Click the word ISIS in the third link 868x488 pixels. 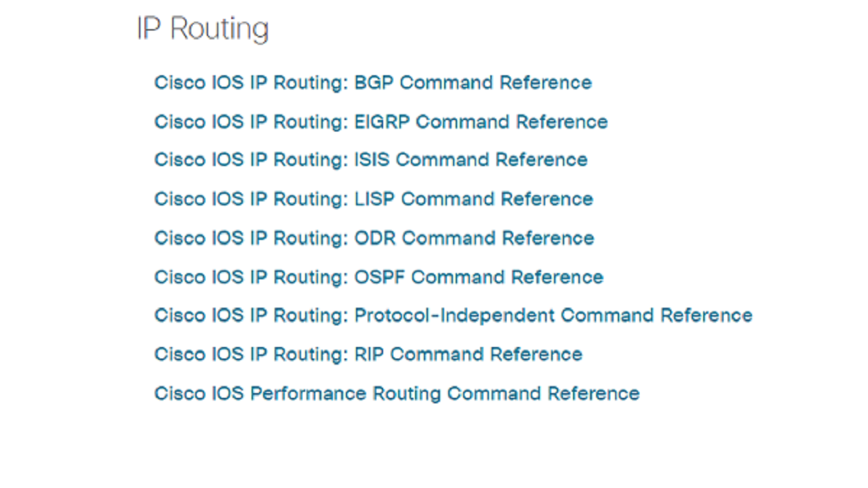pos(372,160)
